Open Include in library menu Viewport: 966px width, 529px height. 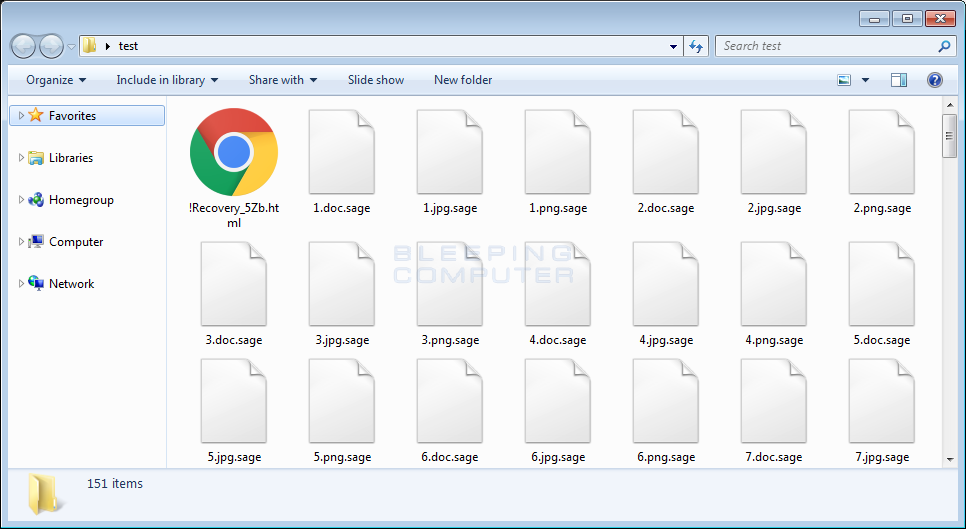point(167,80)
